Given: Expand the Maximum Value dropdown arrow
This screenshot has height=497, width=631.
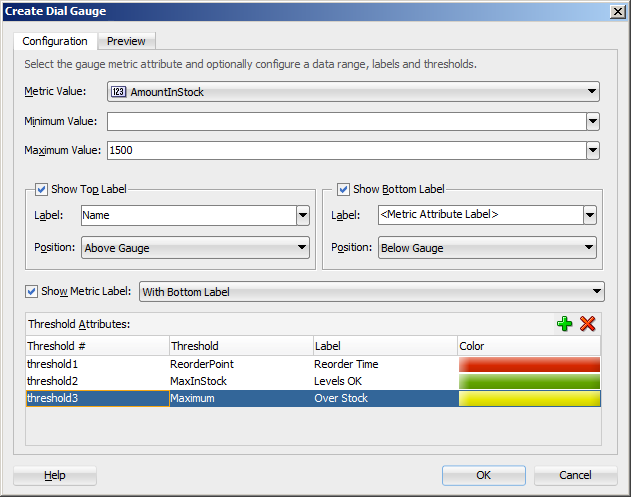Looking at the screenshot, I should (593, 151).
